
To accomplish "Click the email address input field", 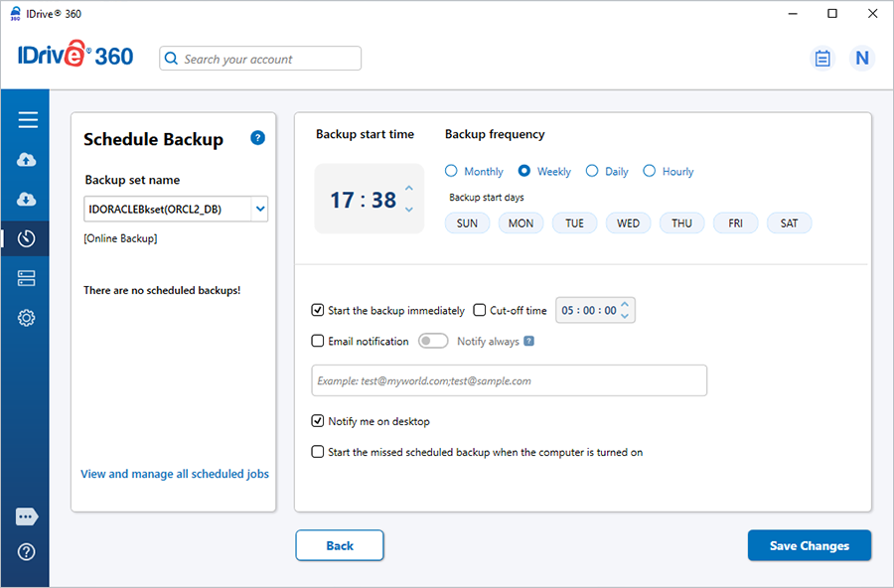I will click(x=509, y=380).
